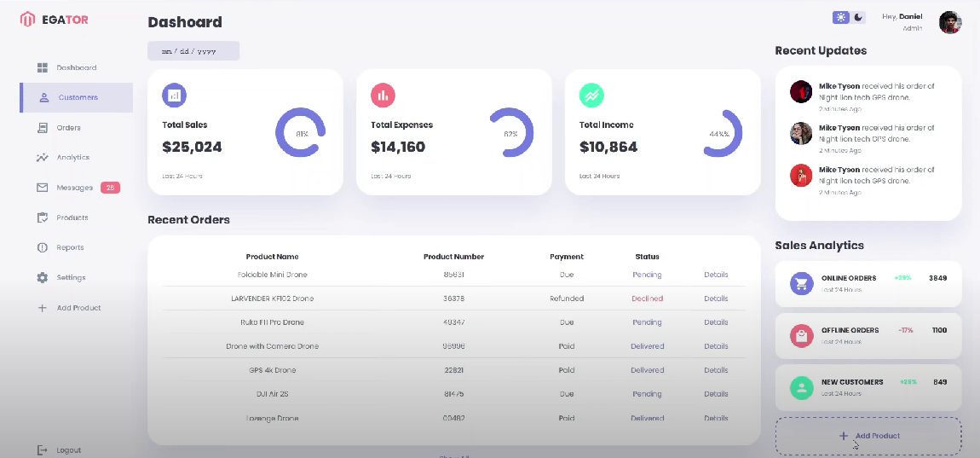
Task: Click the $25,024 Total Sales value
Action: pos(192,147)
